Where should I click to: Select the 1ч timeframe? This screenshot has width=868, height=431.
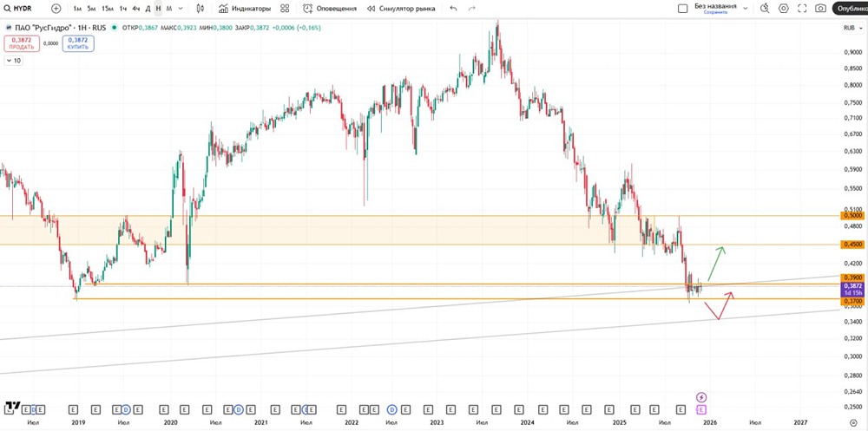point(123,9)
